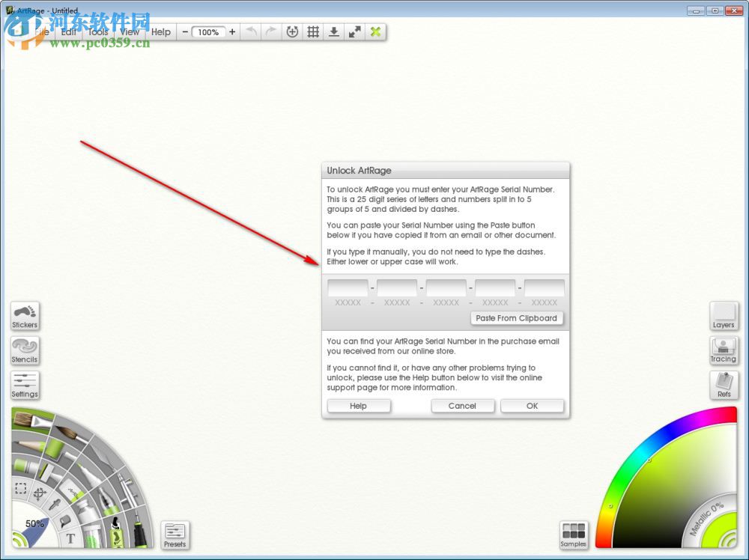Viewport: 749px width, 560px height.
Task: Expand the tool Settings panel
Action: (x=25, y=385)
